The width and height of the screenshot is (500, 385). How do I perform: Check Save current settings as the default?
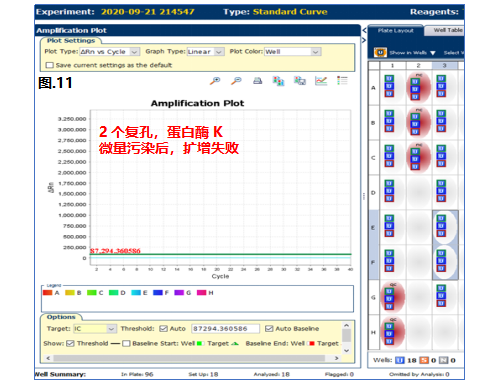[50, 65]
